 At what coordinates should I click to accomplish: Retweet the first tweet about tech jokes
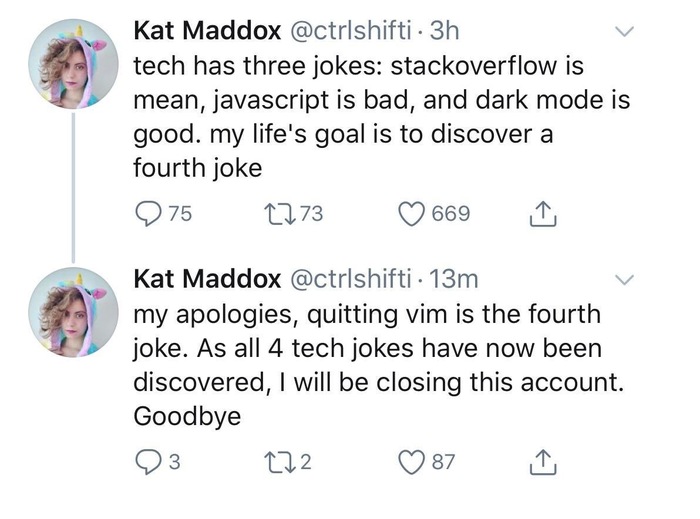[x=274, y=213]
